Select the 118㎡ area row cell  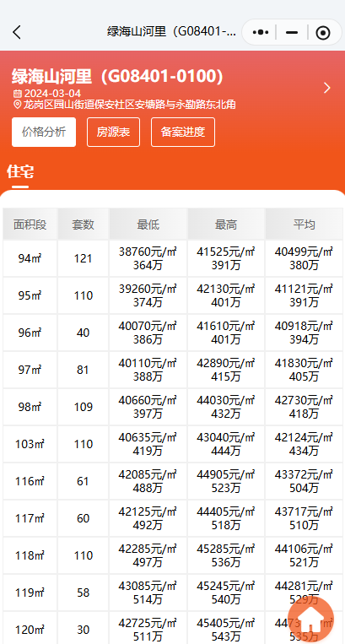click(x=30, y=555)
